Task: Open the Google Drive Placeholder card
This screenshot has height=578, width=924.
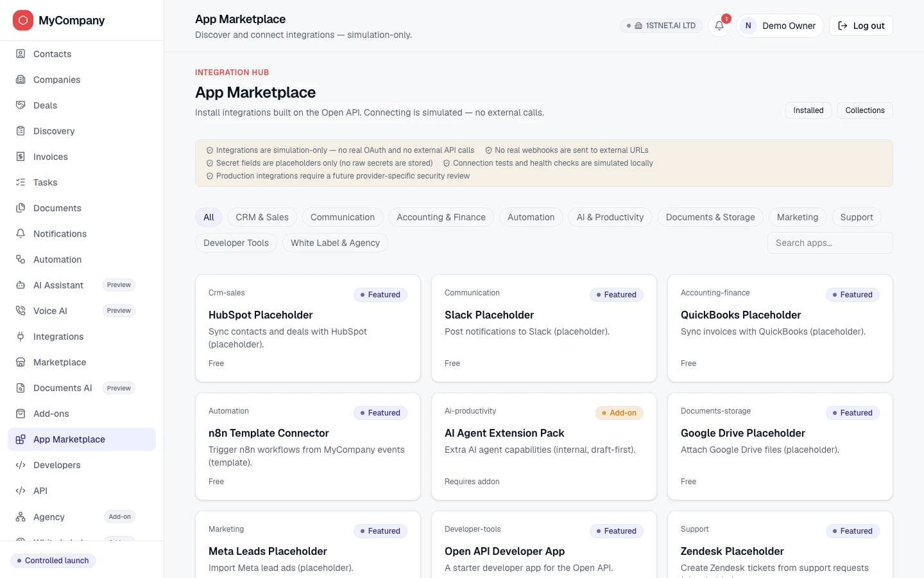Action: (780, 446)
